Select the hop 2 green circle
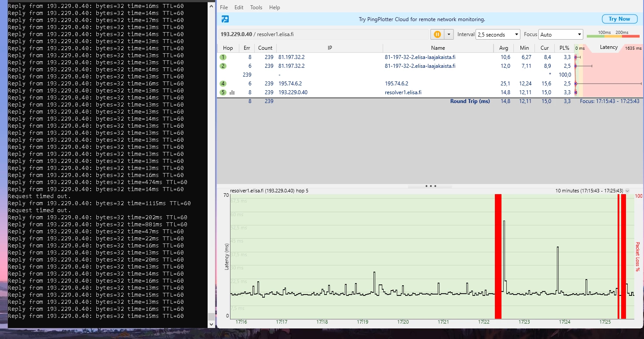Viewport: 644px width, 339px height. click(223, 66)
